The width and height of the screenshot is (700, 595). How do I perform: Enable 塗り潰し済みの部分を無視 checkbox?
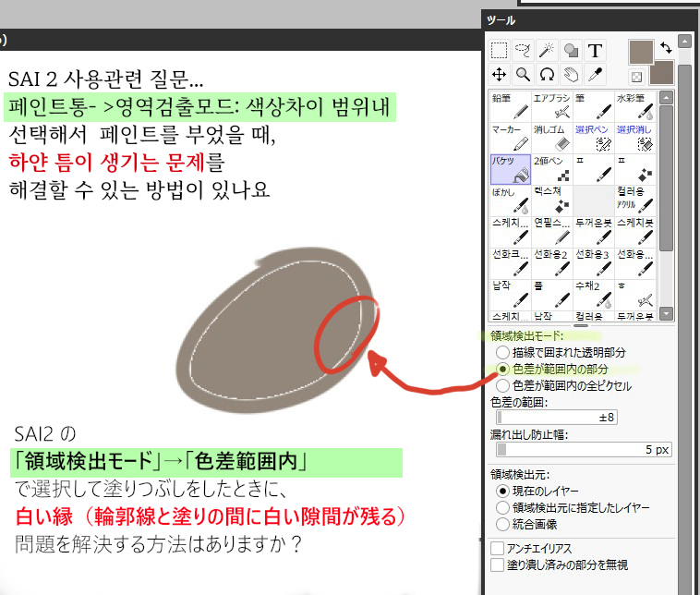coord(498,565)
